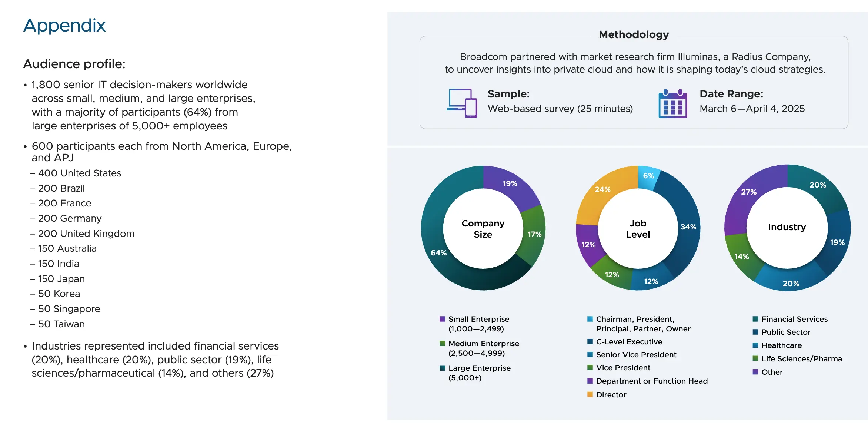Image resolution: width=868 pixels, height=430 pixels.
Task: Click the purple Small Enterprise legend swatch
Action: coord(442,319)
